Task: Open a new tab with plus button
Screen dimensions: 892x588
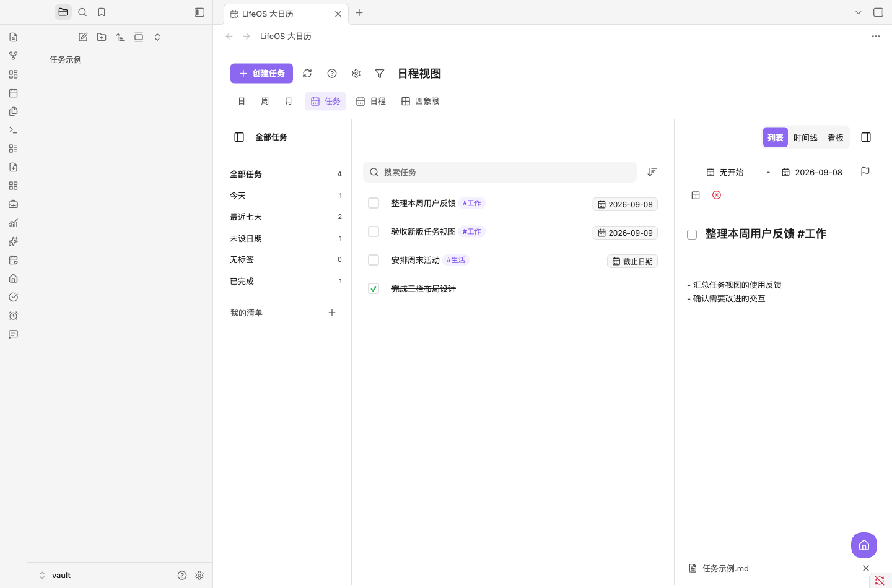Action: [359, 12]
